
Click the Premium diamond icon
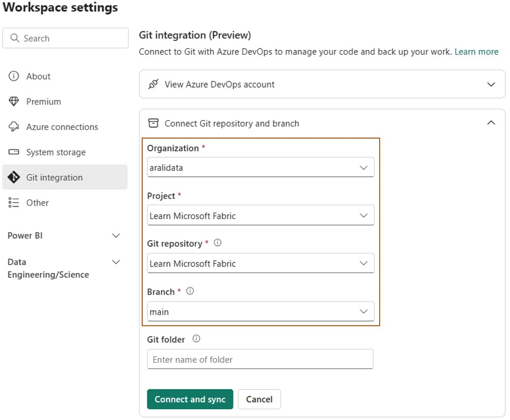pyautogui.click(x=14, y=102)
